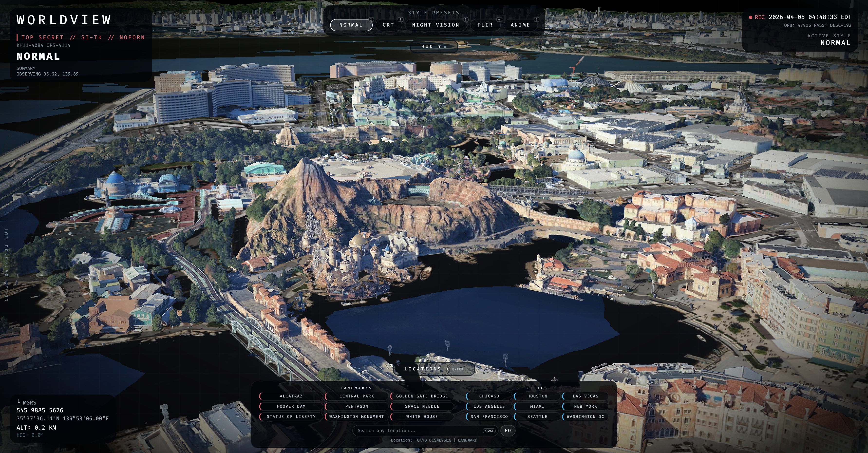This screenshot has height=453, width=868.
Task: Enable Night Vision style preset
Action: tap(436, 25)
